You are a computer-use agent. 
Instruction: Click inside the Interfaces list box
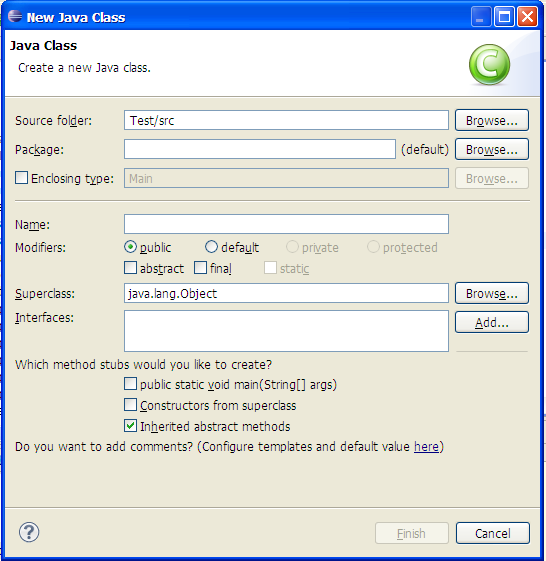[x=286, y=331]
